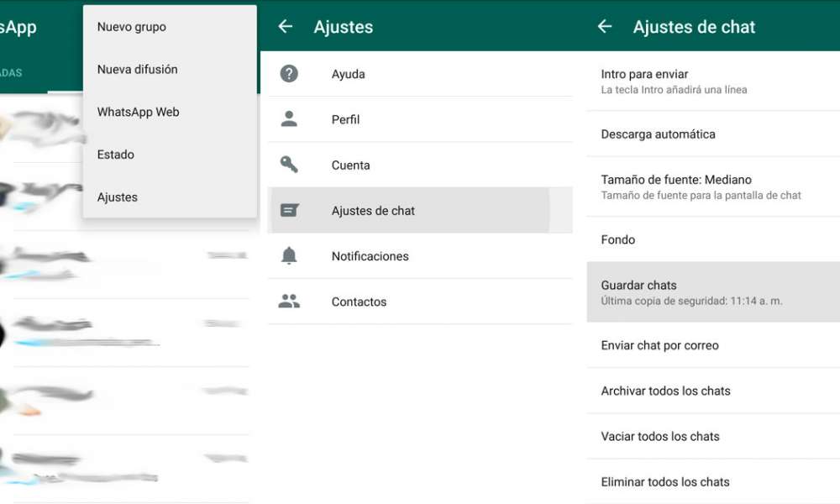The image size is (840, 504).
Task: Open the Notificaciones settings row
Action: coord(420,256)
